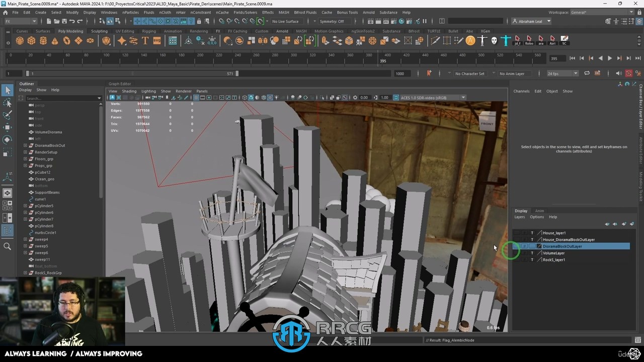Click the open scene folder icon

click(56, 21)
